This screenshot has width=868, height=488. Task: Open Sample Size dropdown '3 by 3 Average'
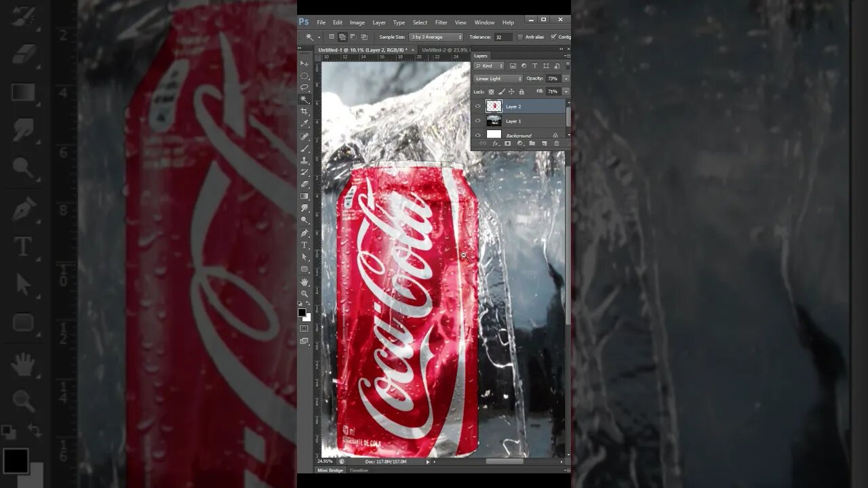point(436,37)
